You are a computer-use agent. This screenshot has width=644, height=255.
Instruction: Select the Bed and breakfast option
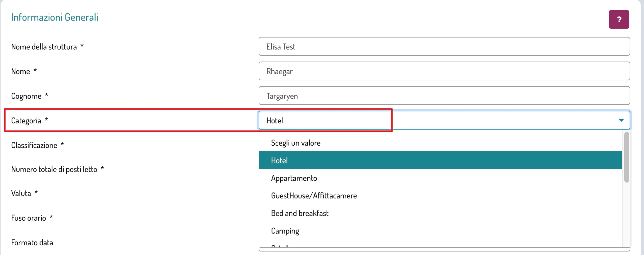300,213
